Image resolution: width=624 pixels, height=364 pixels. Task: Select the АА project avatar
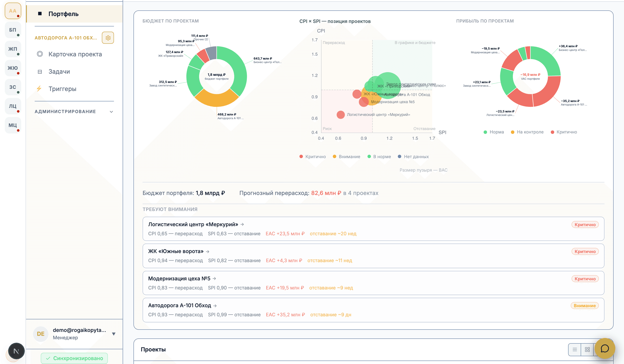pyautogui.click(x=13, y=11)
